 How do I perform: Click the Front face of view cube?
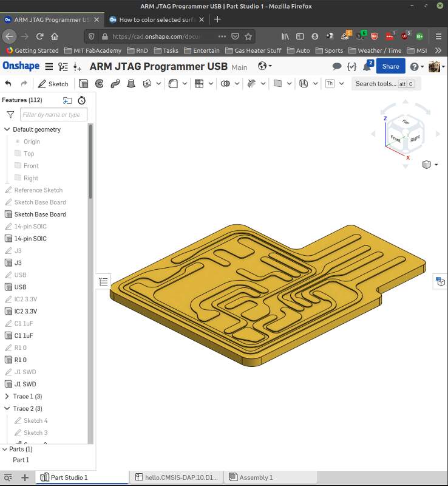(396, 139)
